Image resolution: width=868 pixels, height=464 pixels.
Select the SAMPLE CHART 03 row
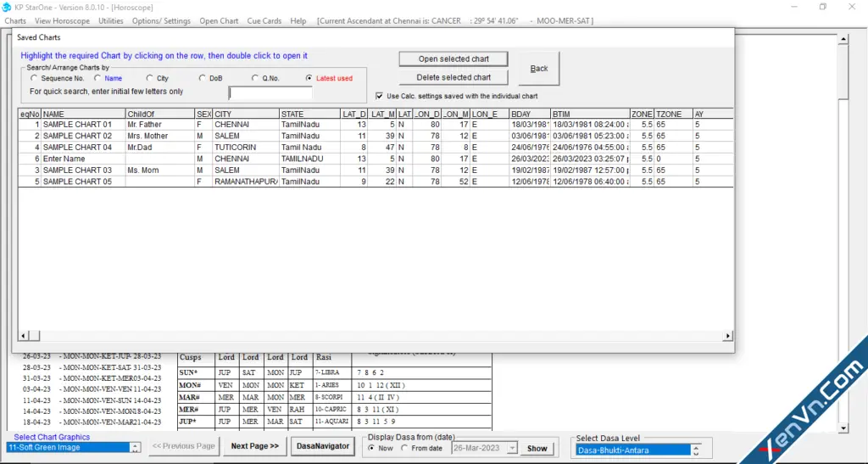[376, 170]
